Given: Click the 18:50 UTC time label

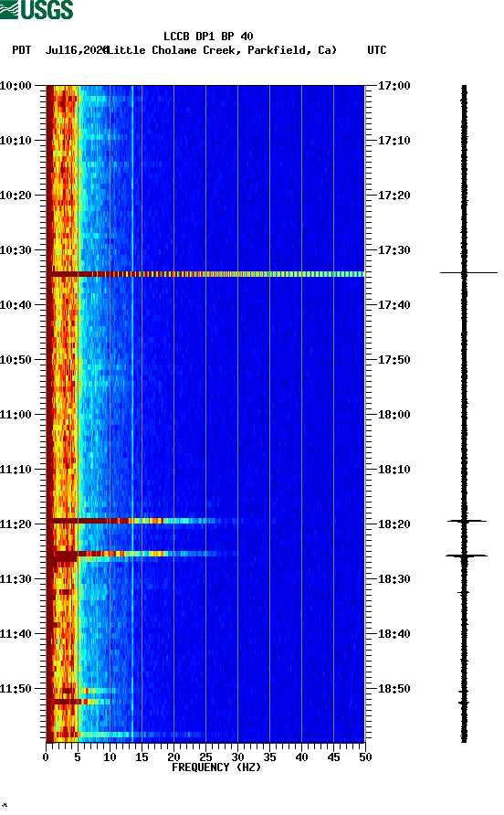Looking at the screenshot, I should click(x=394, y=689).
